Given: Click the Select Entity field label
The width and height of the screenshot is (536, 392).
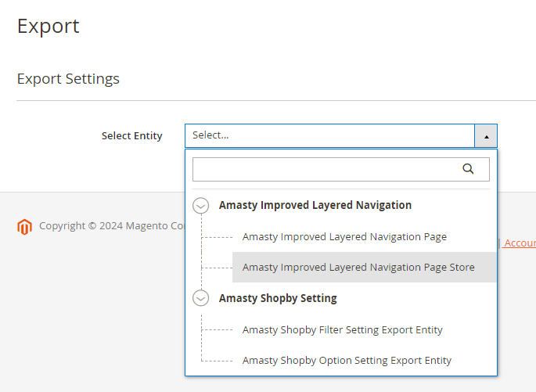Looking at the screenshot, I should click(132, 135).
